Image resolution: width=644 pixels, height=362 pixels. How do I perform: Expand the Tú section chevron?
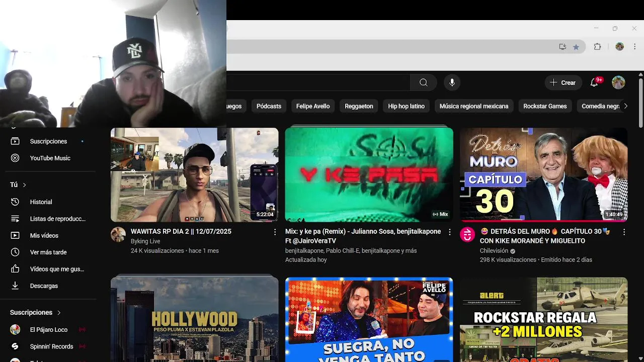pos(24,185)
